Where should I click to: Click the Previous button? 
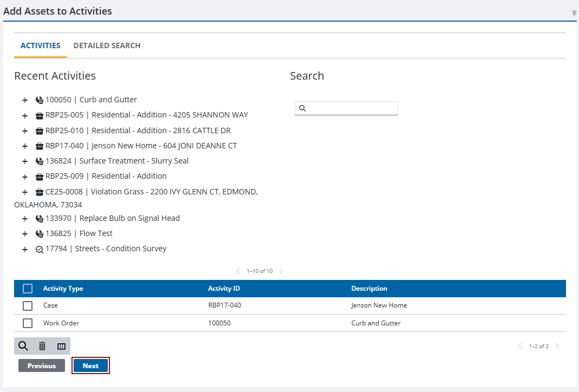[42, 366]
